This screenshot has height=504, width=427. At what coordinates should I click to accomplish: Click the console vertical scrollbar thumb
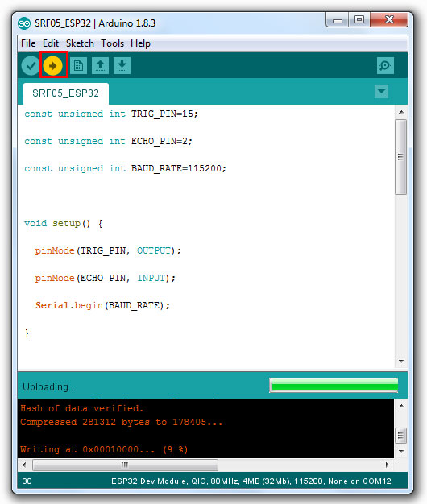coord(400,436)
